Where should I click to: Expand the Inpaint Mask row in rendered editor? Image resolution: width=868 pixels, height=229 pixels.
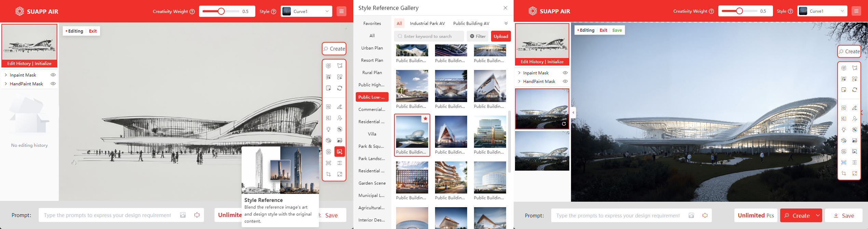point(519,73)
